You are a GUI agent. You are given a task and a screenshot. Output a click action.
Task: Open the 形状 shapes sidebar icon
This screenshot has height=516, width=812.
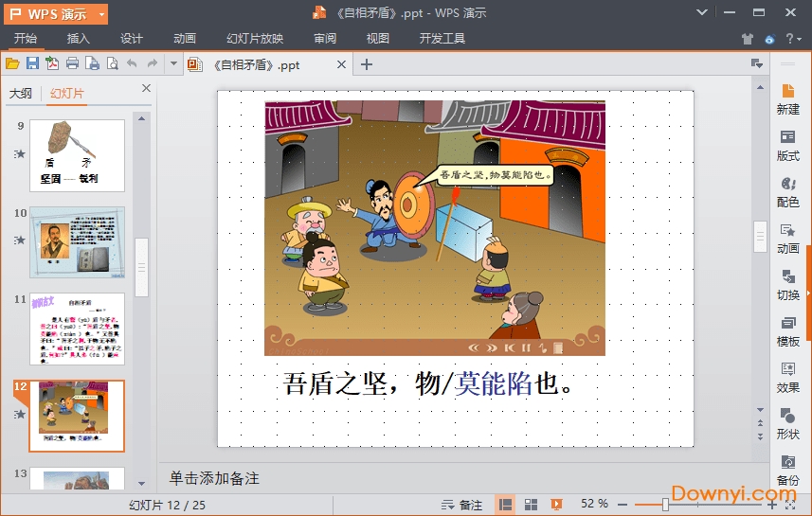coord(787,424)
